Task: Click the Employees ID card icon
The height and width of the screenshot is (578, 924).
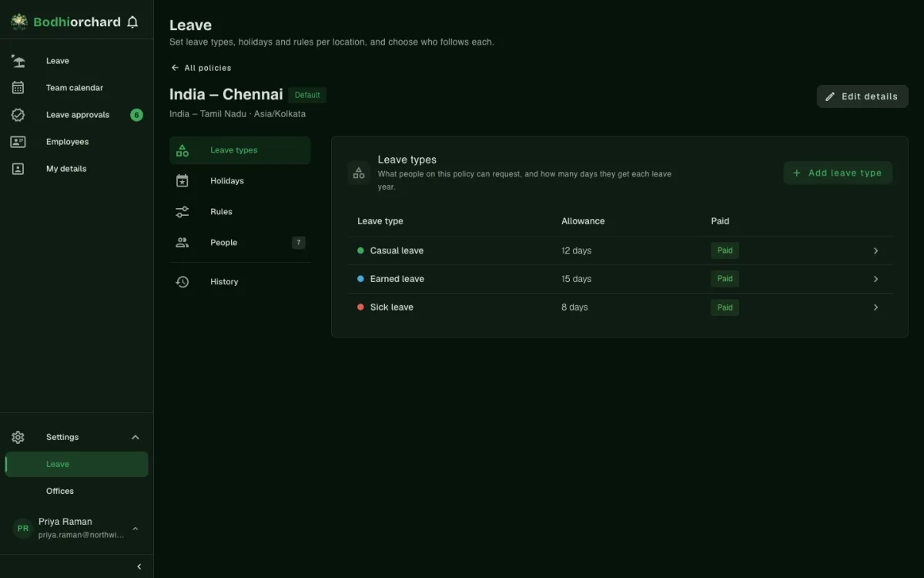Action: coord(18,142)
